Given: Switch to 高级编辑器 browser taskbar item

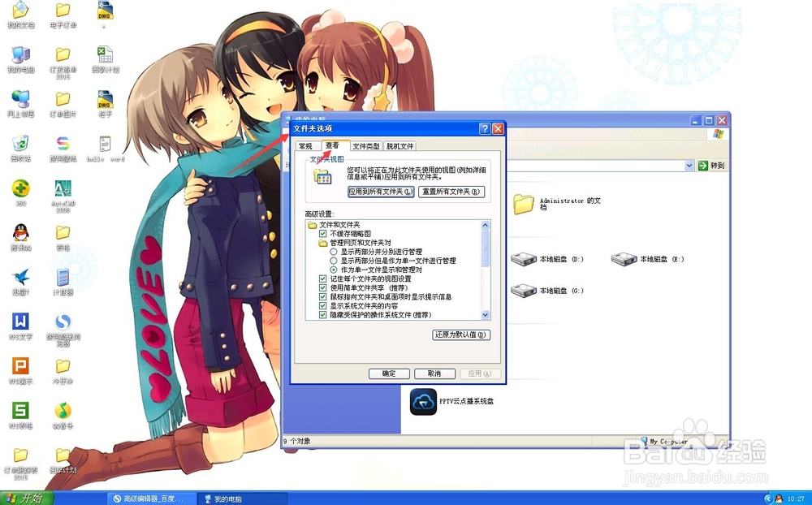Looking at the screenshot, I should point(153,499).
